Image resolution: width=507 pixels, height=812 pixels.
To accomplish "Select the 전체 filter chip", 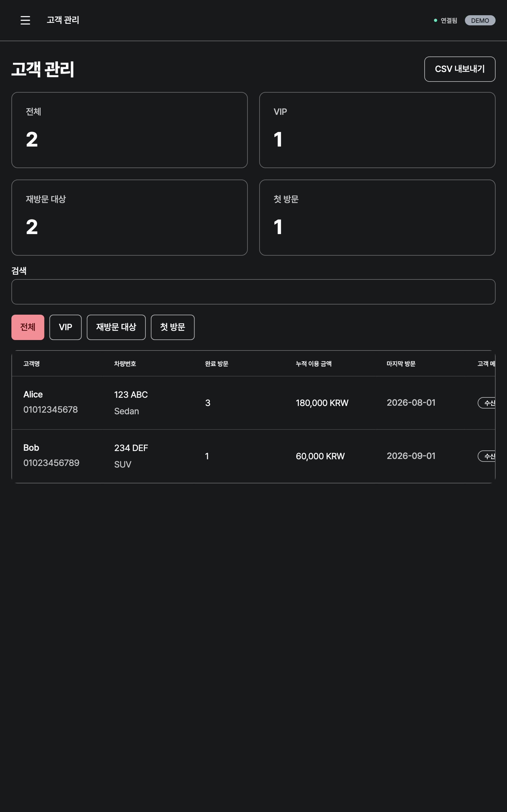I will coord(28,327).
